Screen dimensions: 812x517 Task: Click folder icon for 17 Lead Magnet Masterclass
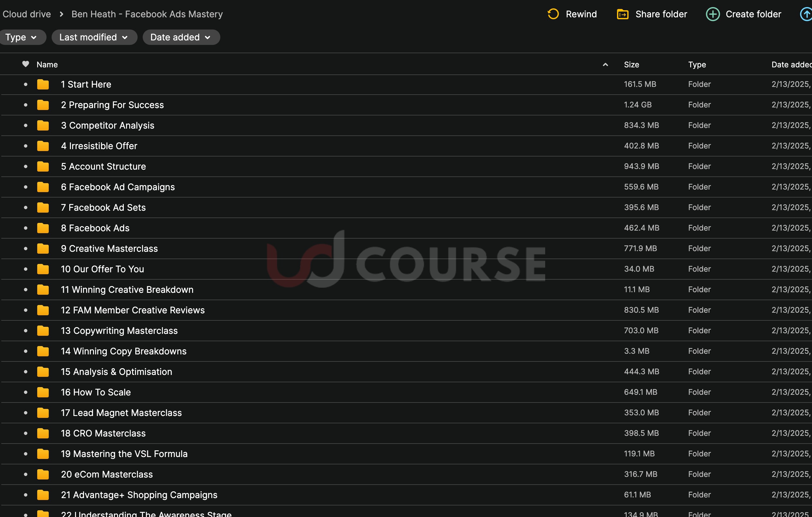43,413
